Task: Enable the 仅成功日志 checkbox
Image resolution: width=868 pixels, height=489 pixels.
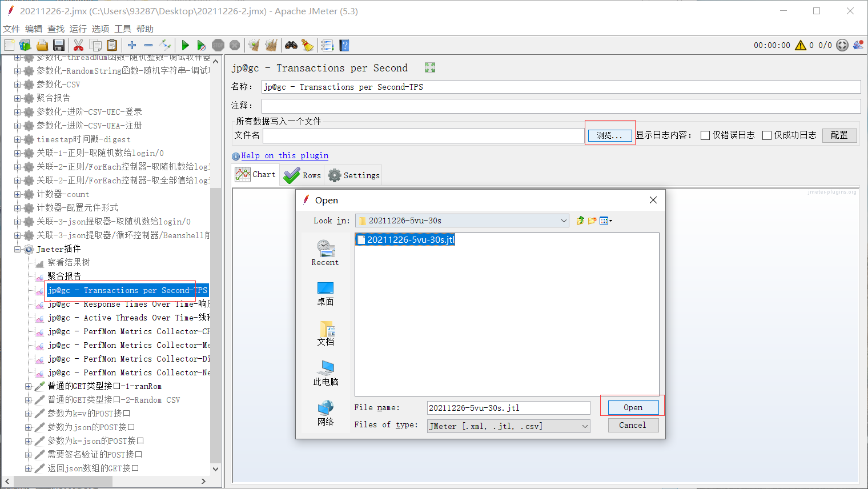Action: (x=767, y=135)
